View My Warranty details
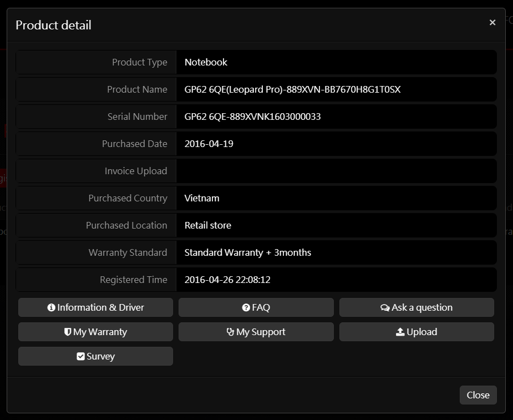513x420 pixels. coord(95,332)
